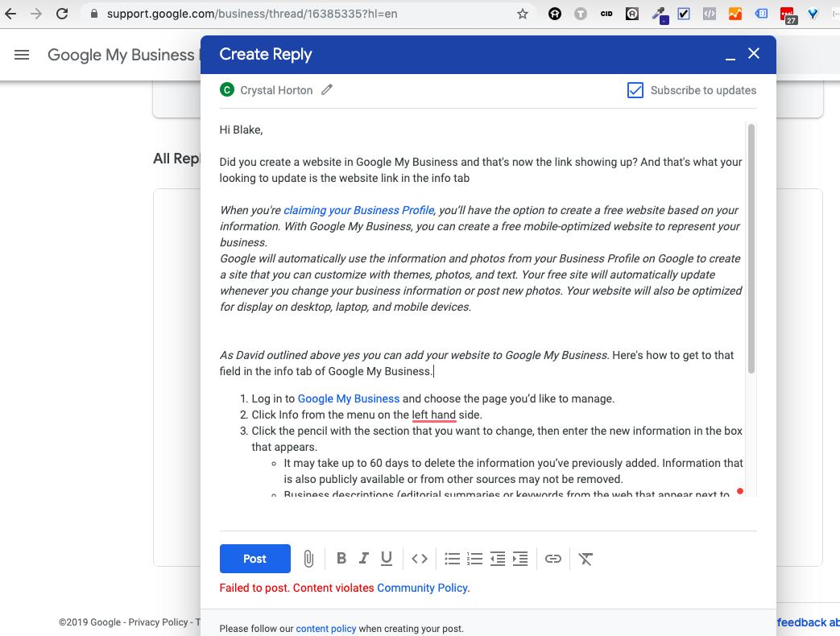The height and width of the screenshot is (636, 840).
Task: Open the Google My Business hamburger menu
Action: pyautogui.click(x=22, y=55)
